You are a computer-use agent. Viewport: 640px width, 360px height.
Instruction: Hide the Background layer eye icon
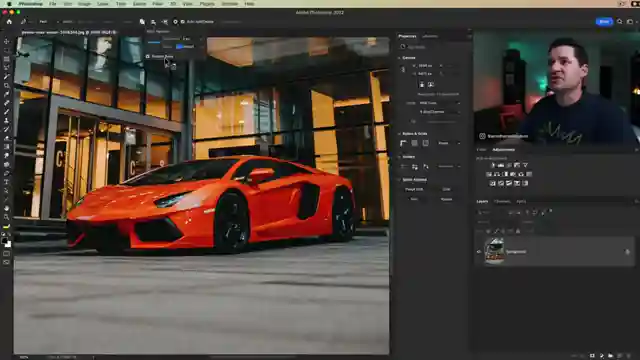pos(479,252)
